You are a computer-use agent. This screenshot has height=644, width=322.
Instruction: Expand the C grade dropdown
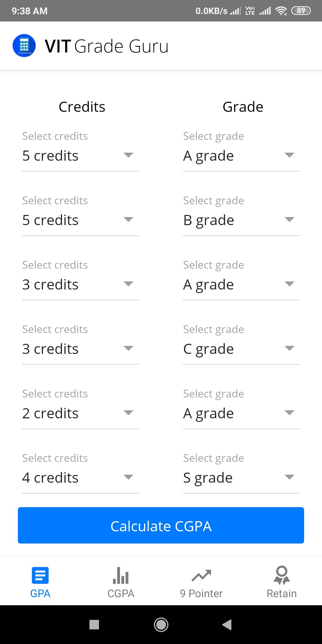241,349
